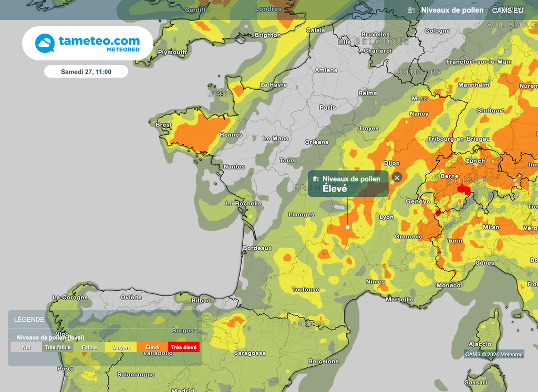Click the Le Havre city label

(273, 84)
